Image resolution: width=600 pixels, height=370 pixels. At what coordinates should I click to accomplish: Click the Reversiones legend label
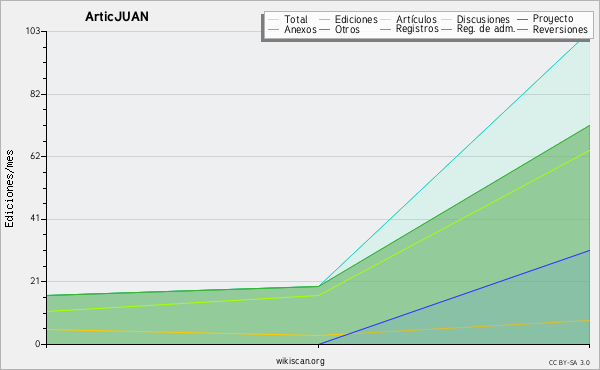click(560, 29)
